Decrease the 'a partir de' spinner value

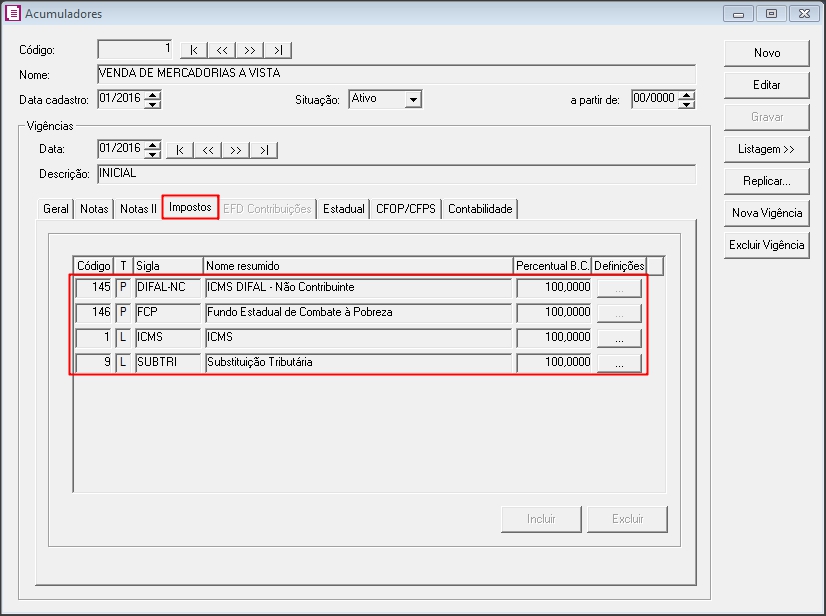pos(687,103)
